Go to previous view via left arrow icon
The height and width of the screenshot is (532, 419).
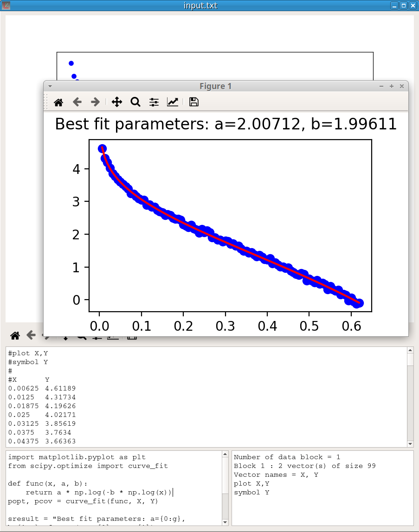tap(77, 102)
